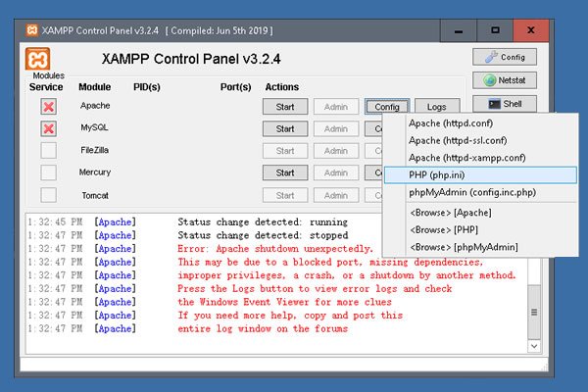Screen dimensions: 588x392
Task: Toggle the MySQL service checkbox
Action: point(49,129)
